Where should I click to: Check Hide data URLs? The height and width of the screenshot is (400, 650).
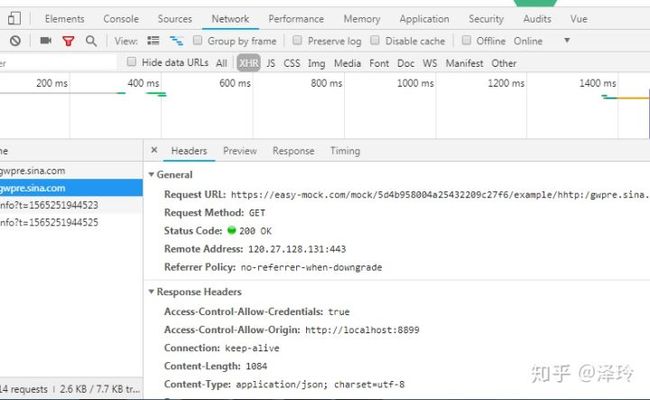(131, 62)
